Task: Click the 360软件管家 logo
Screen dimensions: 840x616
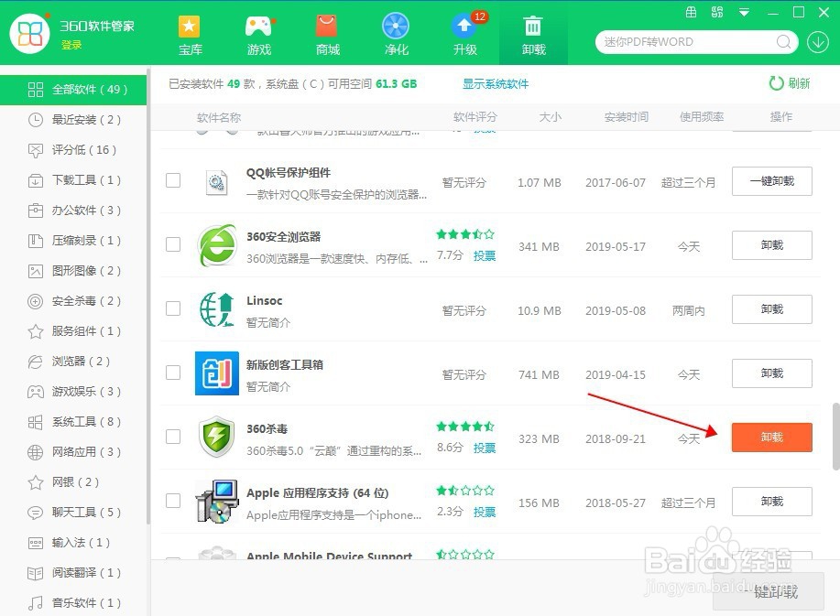Action: [x=30, y=34]
